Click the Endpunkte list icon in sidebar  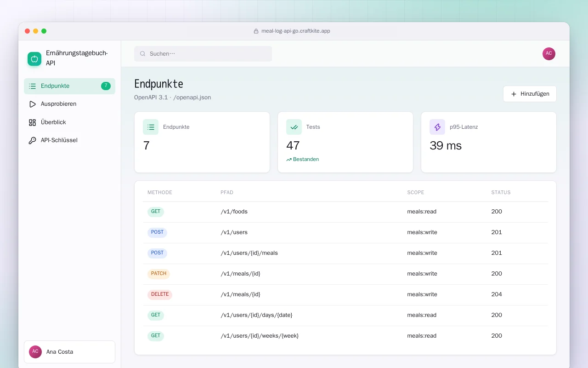(x=32, y=86)
